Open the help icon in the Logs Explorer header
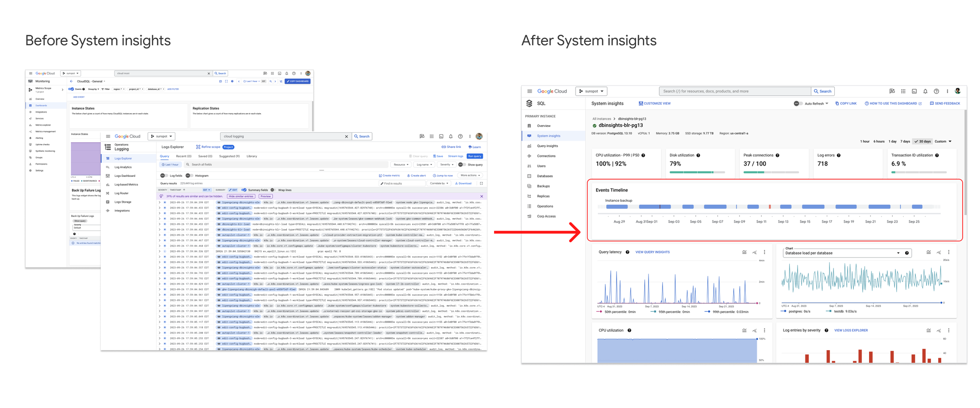The image size is (980, 408). (461, 136)
